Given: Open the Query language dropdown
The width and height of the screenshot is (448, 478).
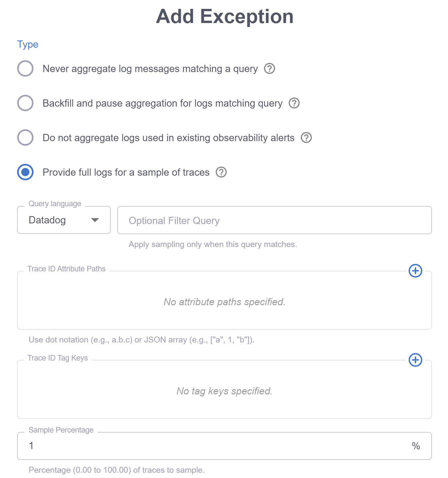Looking at the screenshot, I should 64,220.
